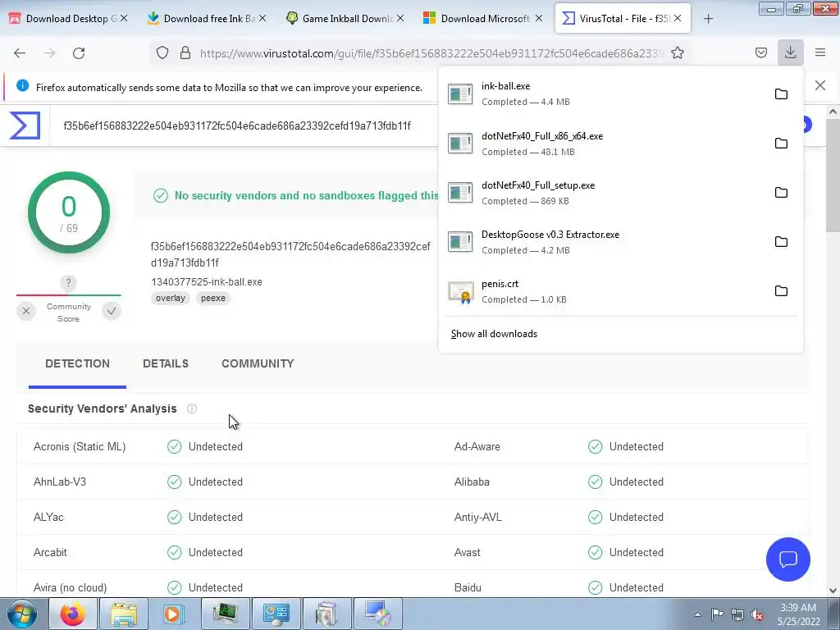Image resolution: width=840 pixels, height=630 pixels.
Task: Launch Firefox from the taskbar
Action: [x=72, y=614]
